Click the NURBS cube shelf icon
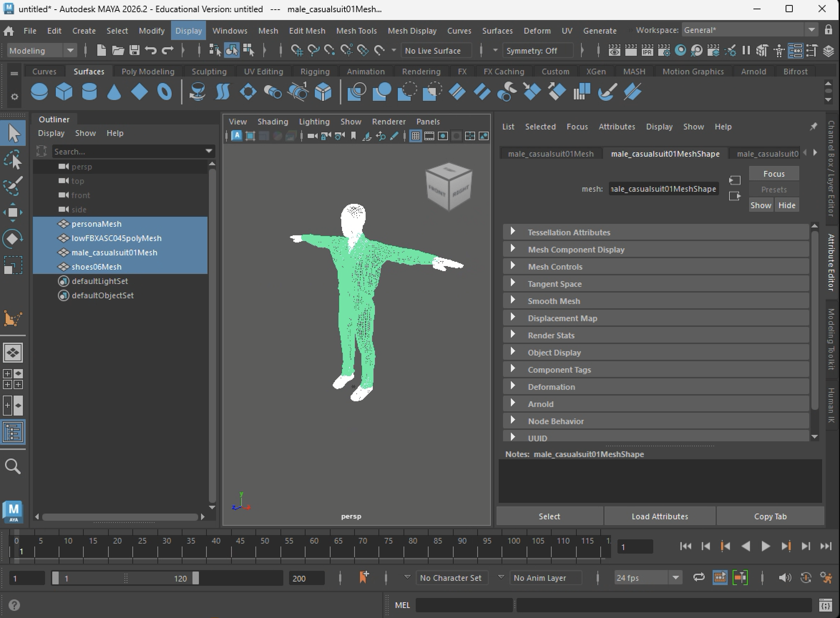Viewport: 840px width, 618px height. [x=64, y=92]
